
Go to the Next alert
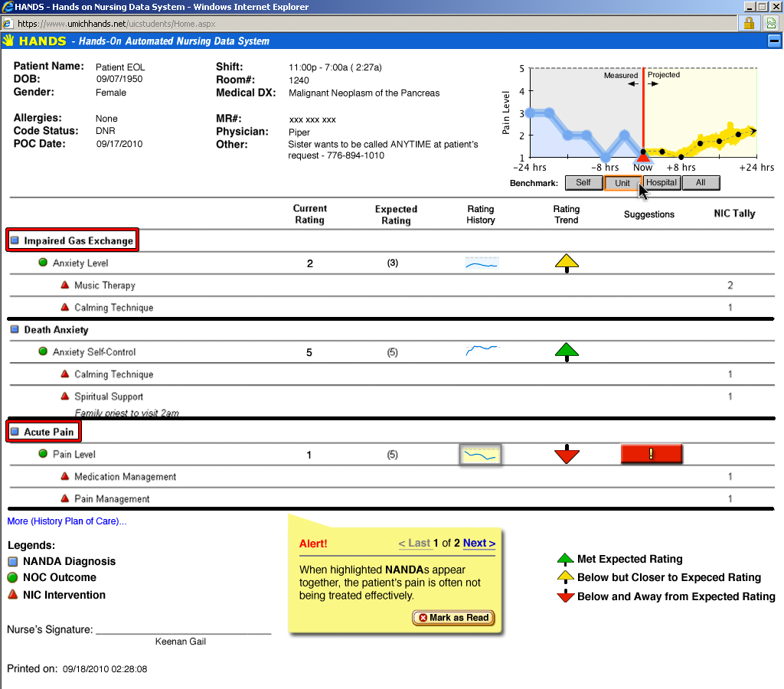click(479, 543)
